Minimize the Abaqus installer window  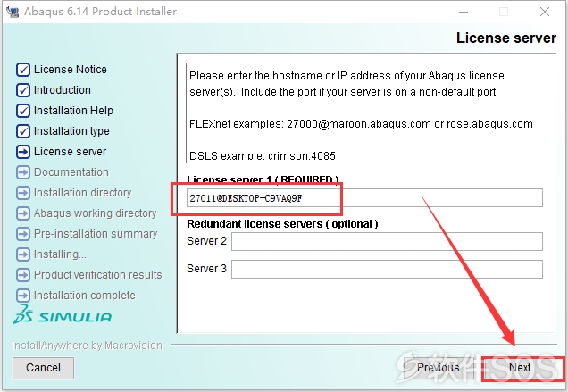464,12
